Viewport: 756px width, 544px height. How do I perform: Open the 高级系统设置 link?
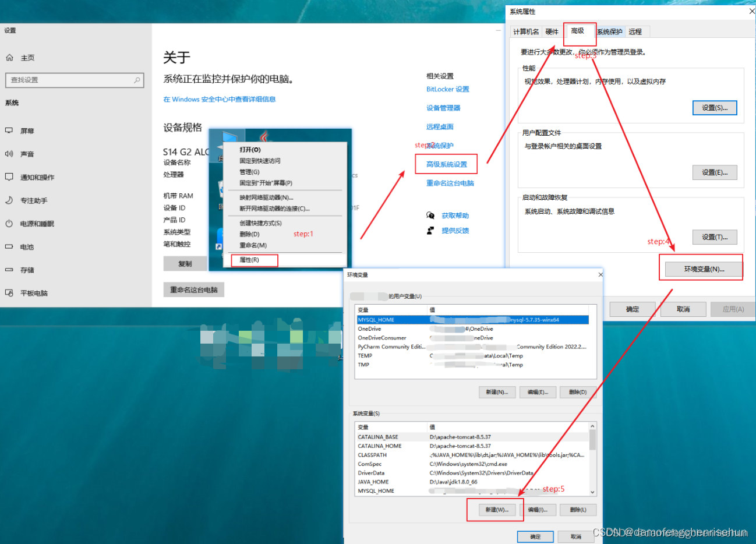pos(446,164)
